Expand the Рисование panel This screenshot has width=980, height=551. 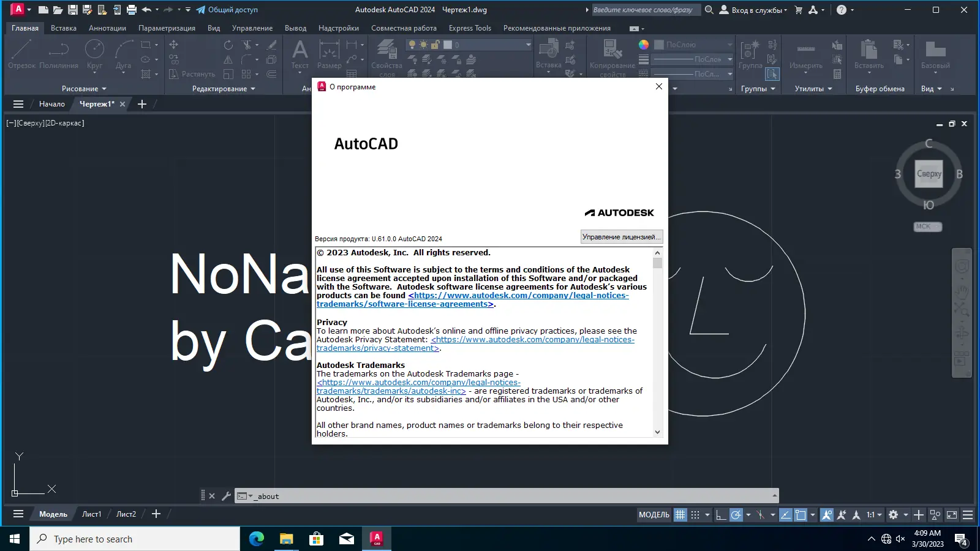[x=84, y=89]
